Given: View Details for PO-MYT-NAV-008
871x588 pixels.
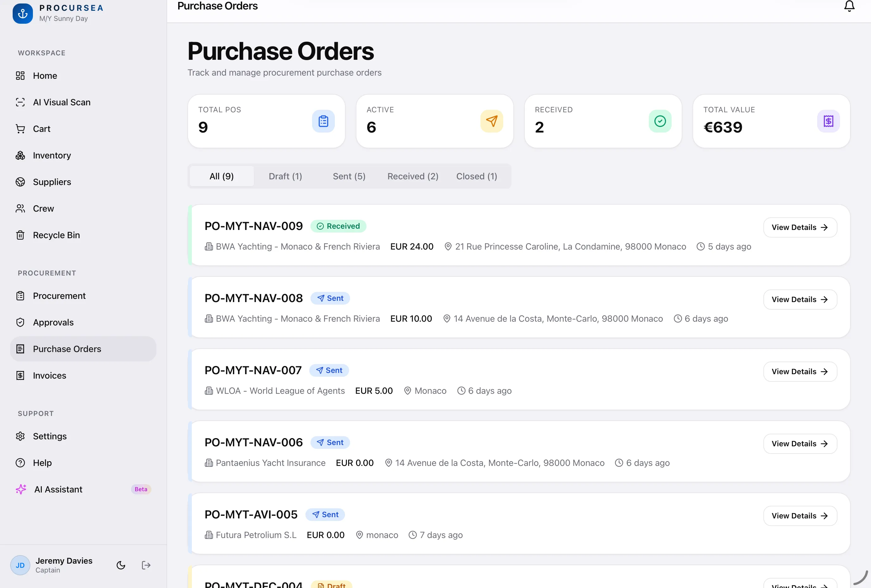Looking at the screenshot, I should [x=800, y=300].
